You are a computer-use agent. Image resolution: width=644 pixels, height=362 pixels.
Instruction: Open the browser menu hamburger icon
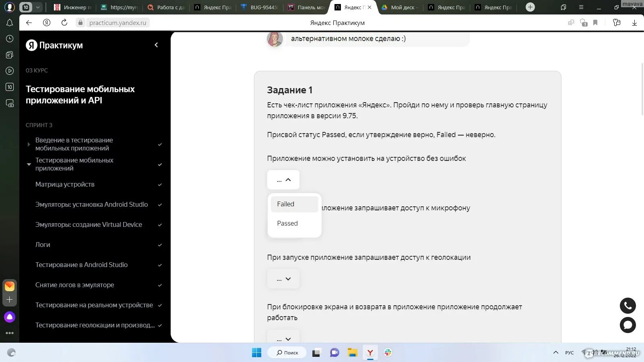pos(581,7)
